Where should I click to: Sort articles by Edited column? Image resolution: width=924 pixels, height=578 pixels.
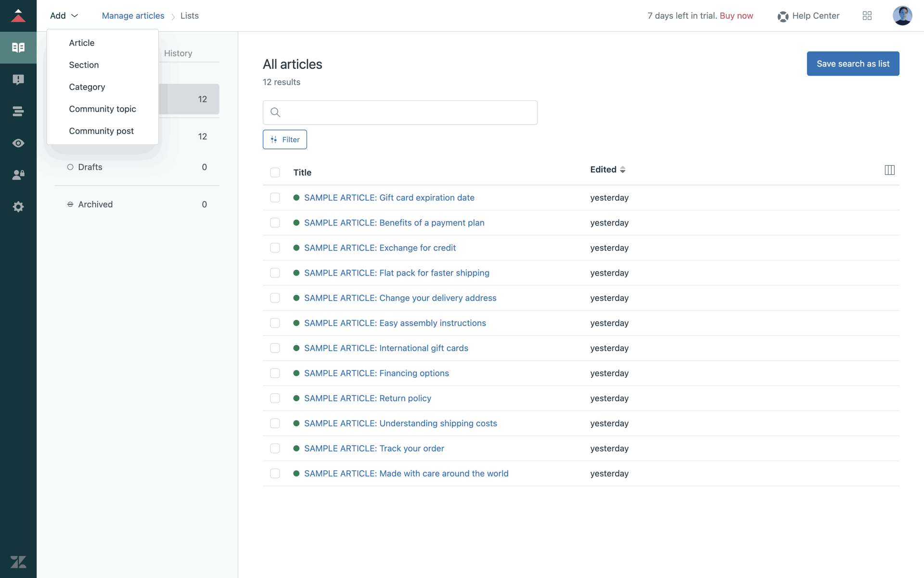(607, 170)
